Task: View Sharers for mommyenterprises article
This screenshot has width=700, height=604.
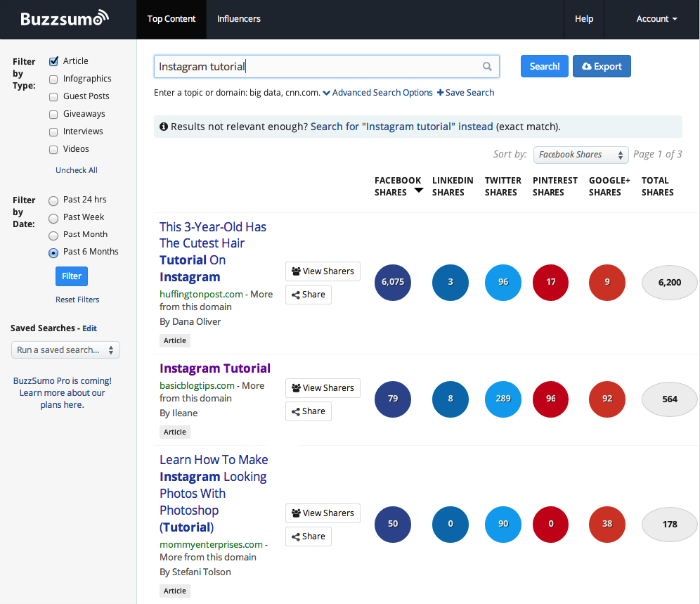Action: point(323,513)
